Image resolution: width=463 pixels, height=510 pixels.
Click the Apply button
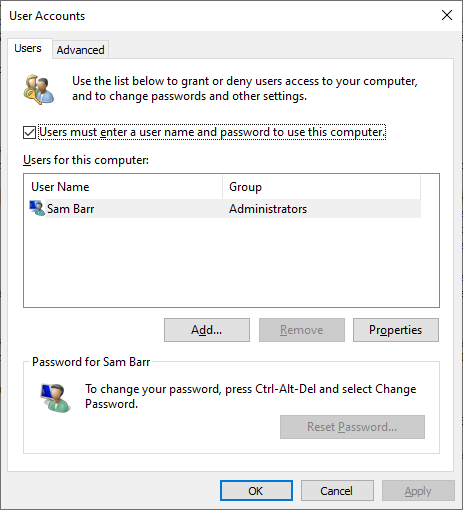click(x=418, y=491)
